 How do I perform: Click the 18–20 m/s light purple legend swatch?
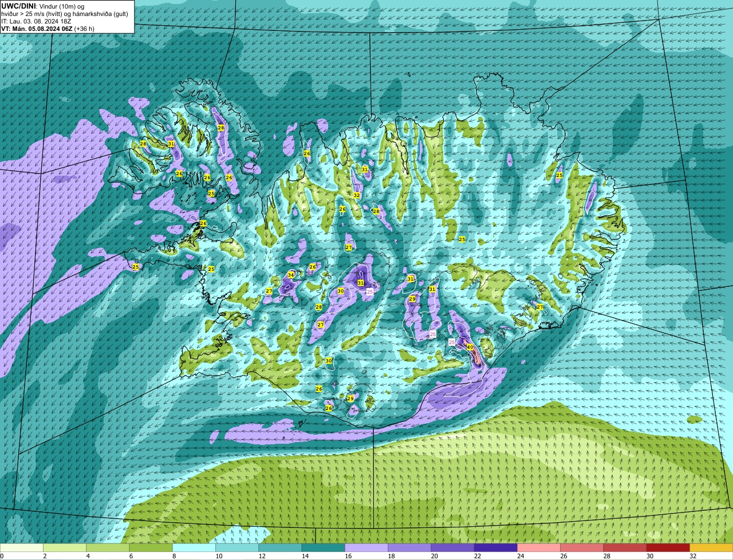(x=409, y=548)
